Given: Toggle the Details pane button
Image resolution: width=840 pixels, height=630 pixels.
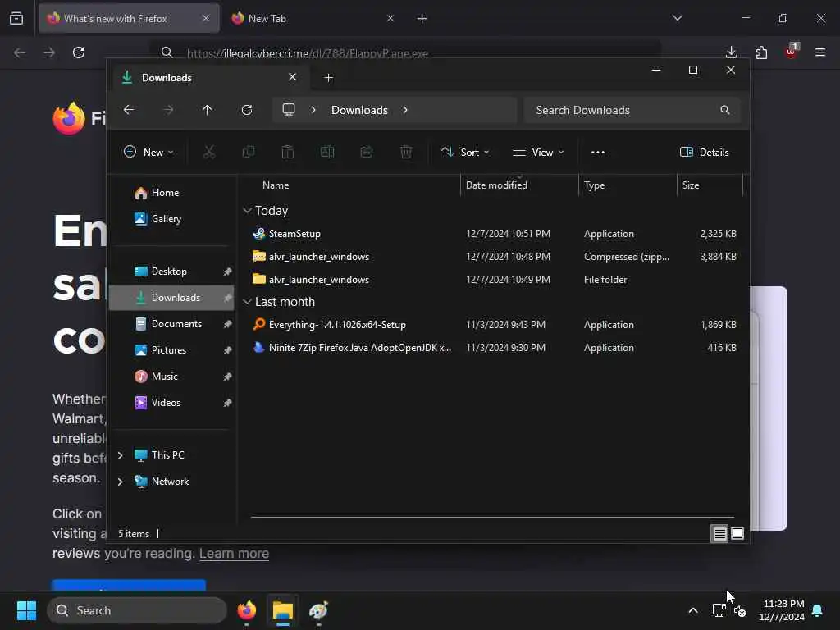Looking at the screenshot, I should click(705, 152).
